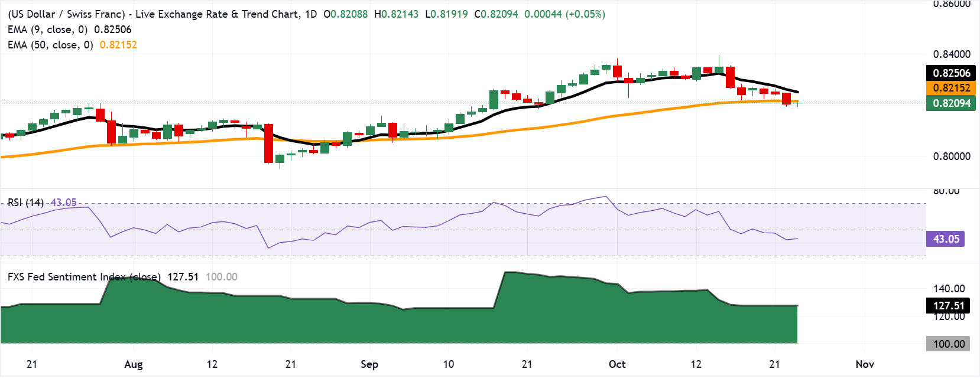Click the RSI legend value 43.05
This screenshot has height=382, width=980.
[63, 203]
